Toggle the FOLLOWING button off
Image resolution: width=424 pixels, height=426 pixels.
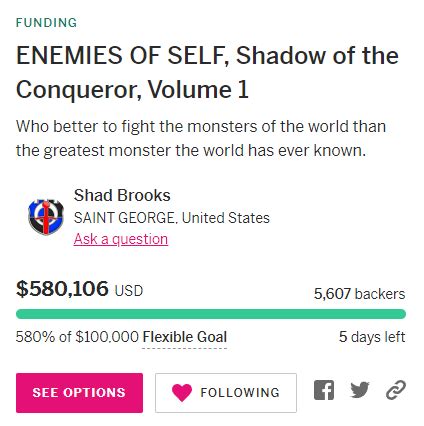[226, 393]
